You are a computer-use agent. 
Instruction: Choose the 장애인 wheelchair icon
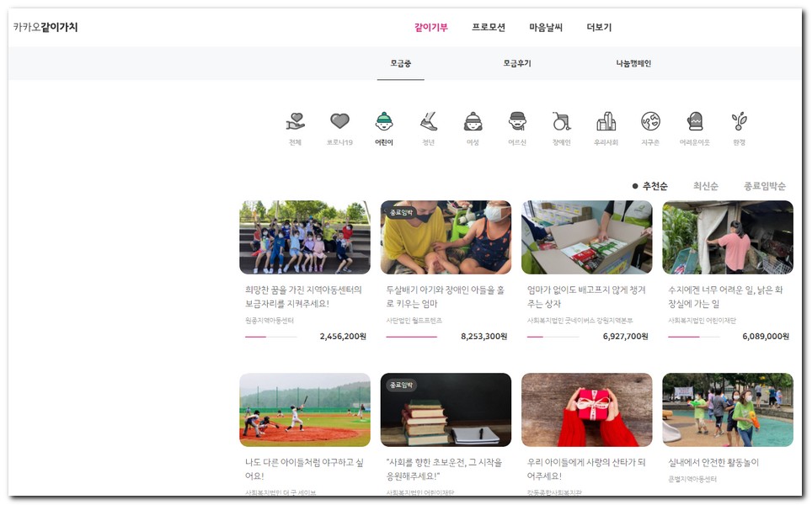coord(561,122)
